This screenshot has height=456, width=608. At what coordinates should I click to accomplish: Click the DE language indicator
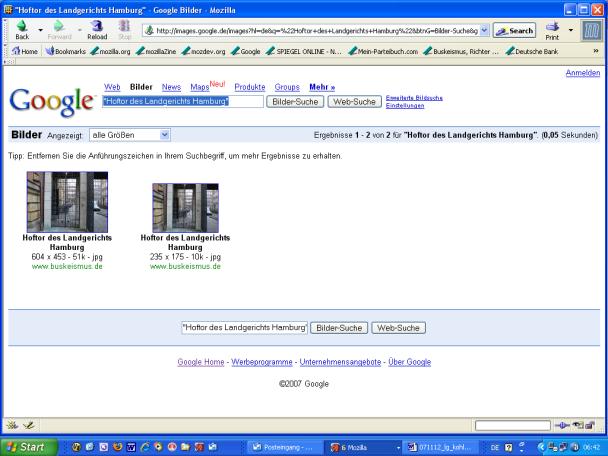pos(494,447)
